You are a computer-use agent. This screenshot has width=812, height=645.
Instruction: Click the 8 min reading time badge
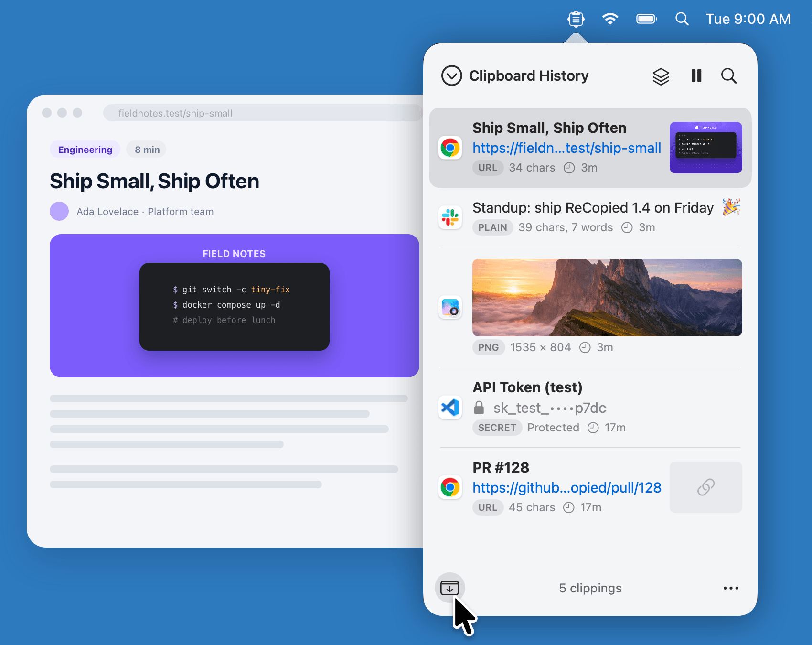click(x=147, y=150)
